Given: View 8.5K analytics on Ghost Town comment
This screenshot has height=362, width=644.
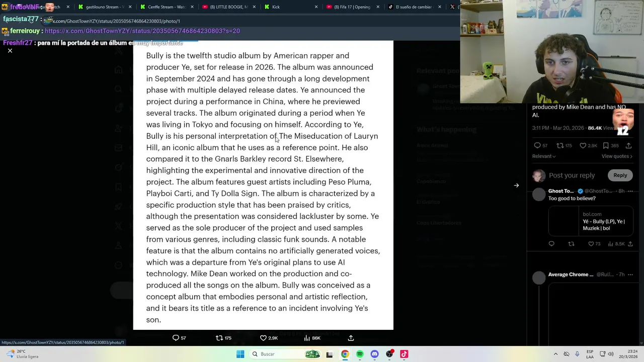Looking at the screenshot, I should click(x=616, y=244).
